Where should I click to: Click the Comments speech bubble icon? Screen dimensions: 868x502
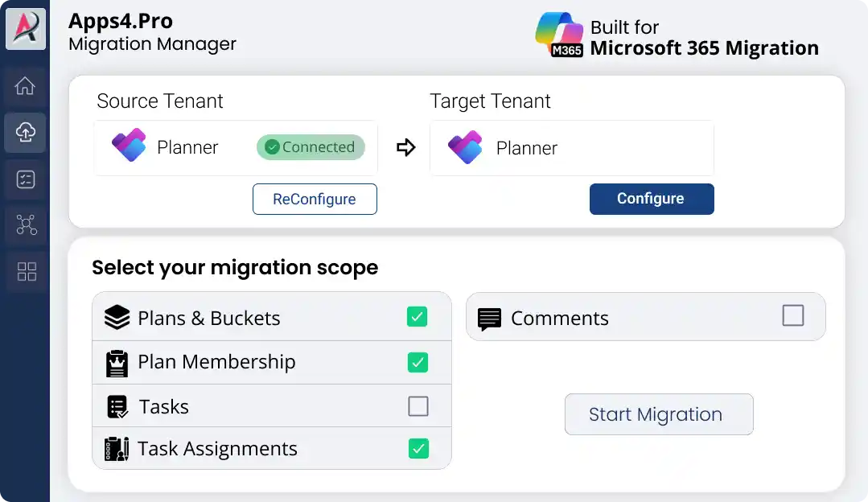[489, 319]
